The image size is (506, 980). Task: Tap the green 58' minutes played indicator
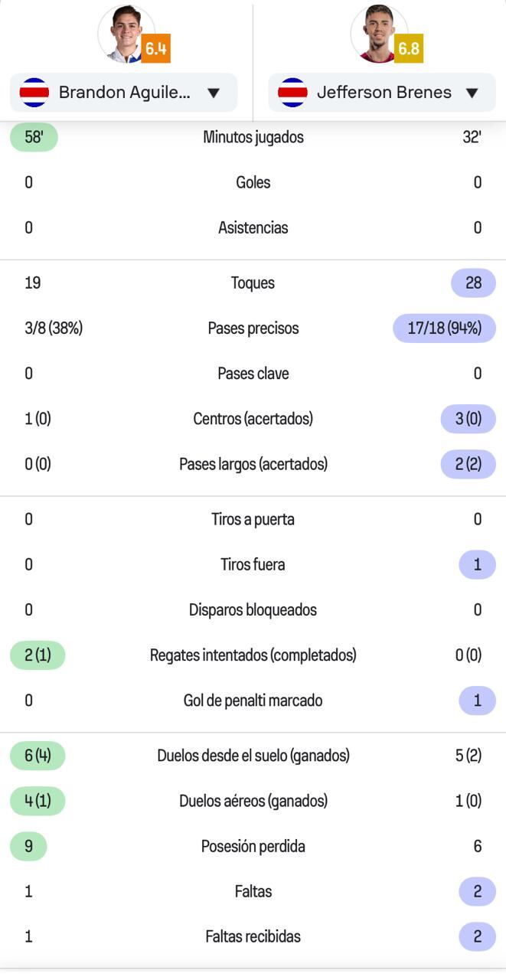click(x=33, y=137)
